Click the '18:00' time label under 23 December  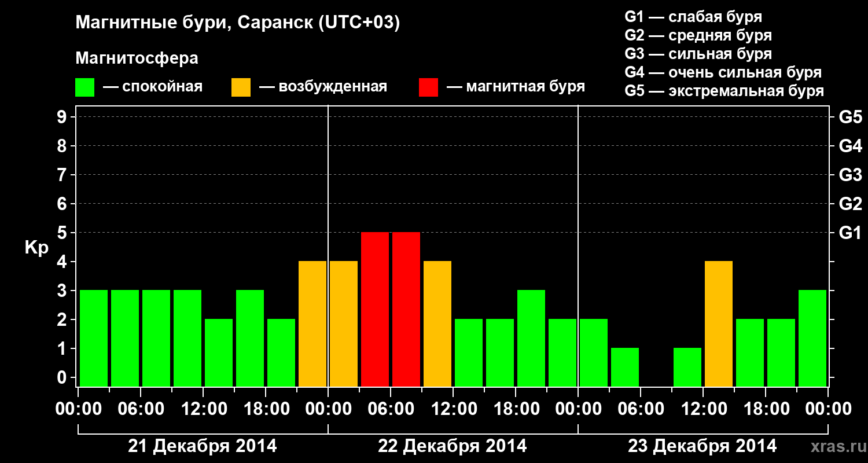click(x=766, y=409)
